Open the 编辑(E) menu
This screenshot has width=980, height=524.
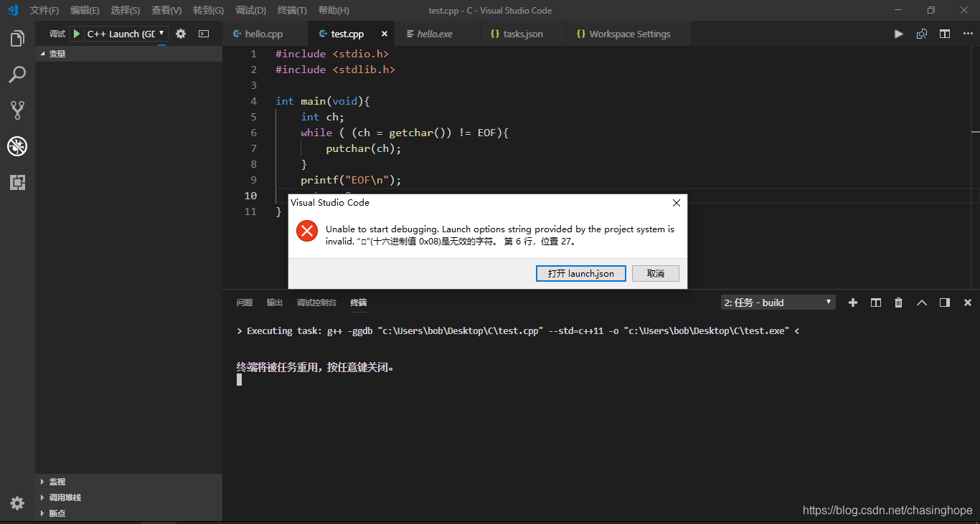point(85,10)
